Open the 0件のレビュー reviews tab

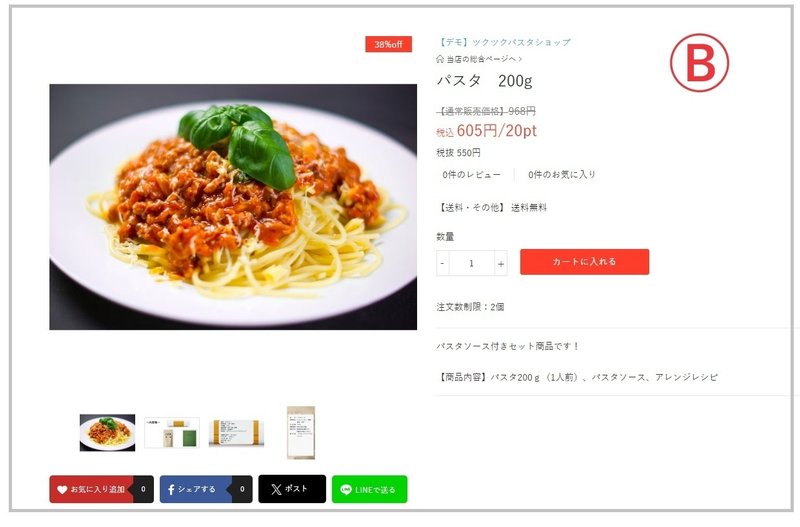coord(471,174)
